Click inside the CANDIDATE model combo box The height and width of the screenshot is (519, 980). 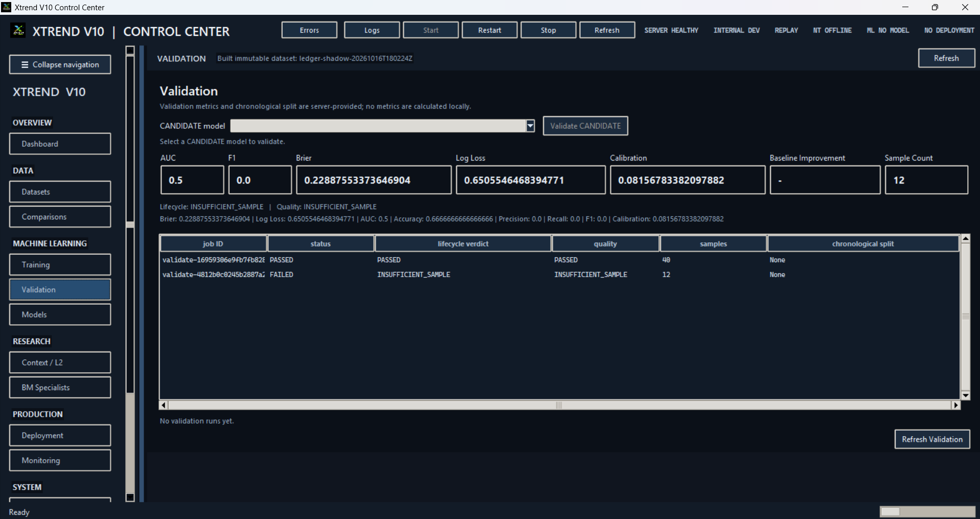coord(378,126)
